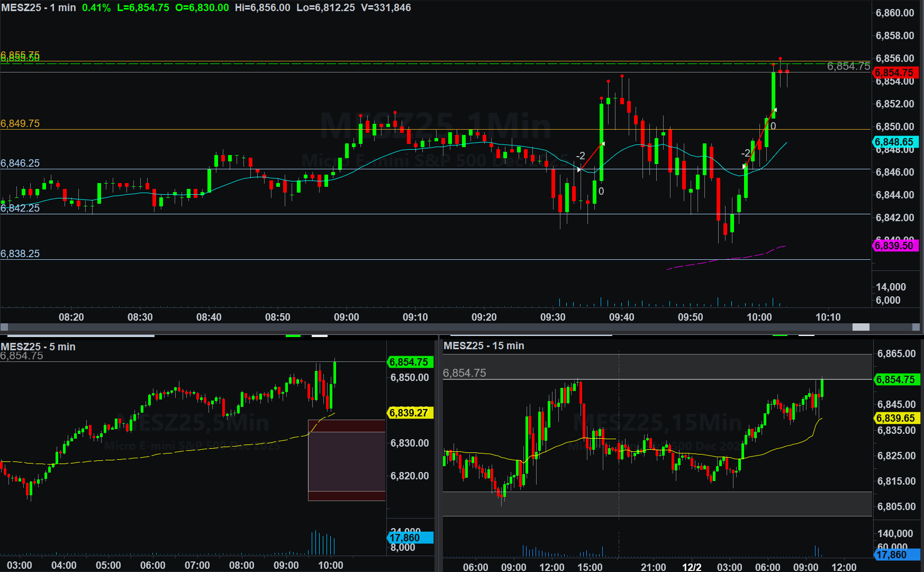Select the MESZ25 - 15 min chart title

click(x=484, y=346)
